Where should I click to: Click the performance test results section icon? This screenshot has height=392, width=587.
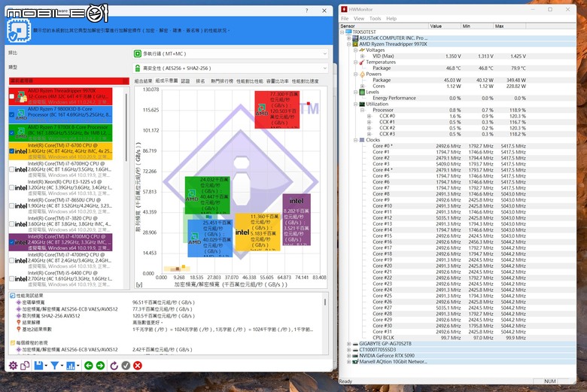[x=12, y=296]
